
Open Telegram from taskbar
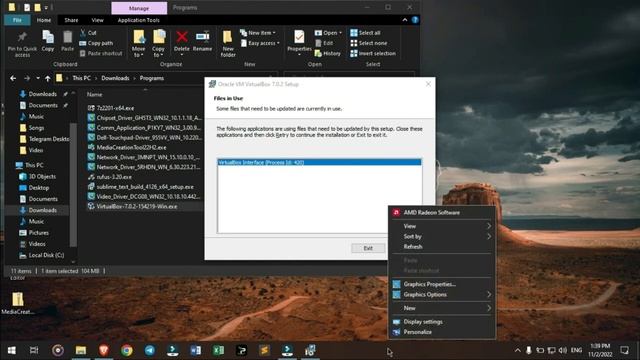click(150, 350)
